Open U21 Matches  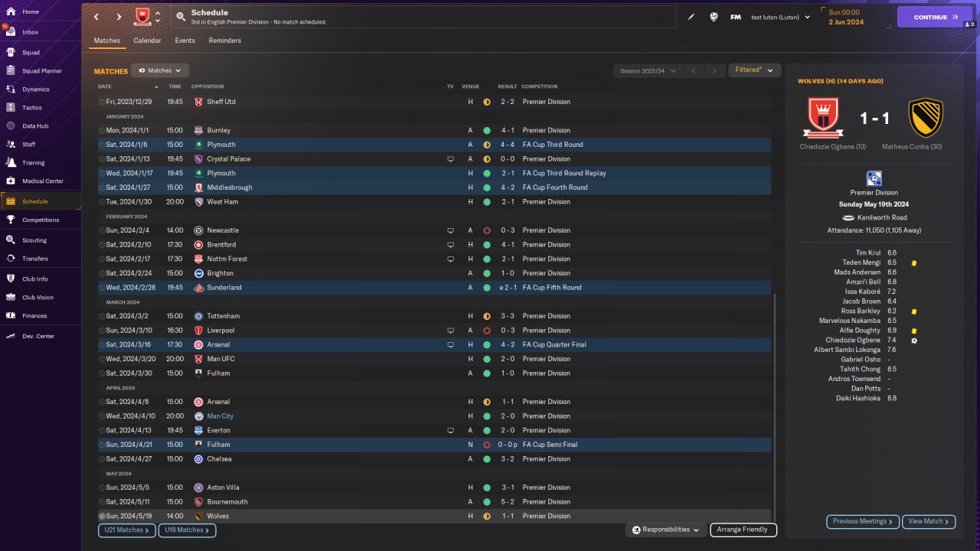point(127,530)
